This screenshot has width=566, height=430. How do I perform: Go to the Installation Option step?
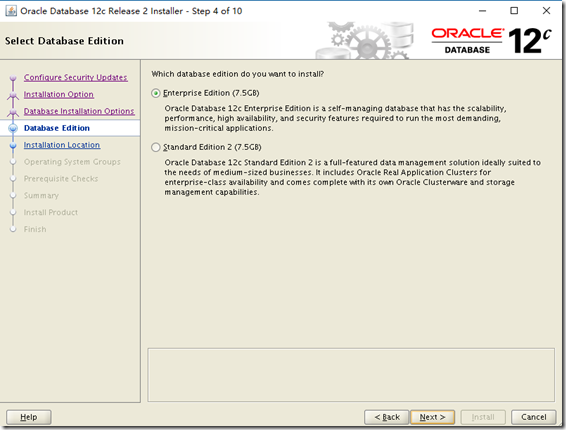click(x=59, y=95)
